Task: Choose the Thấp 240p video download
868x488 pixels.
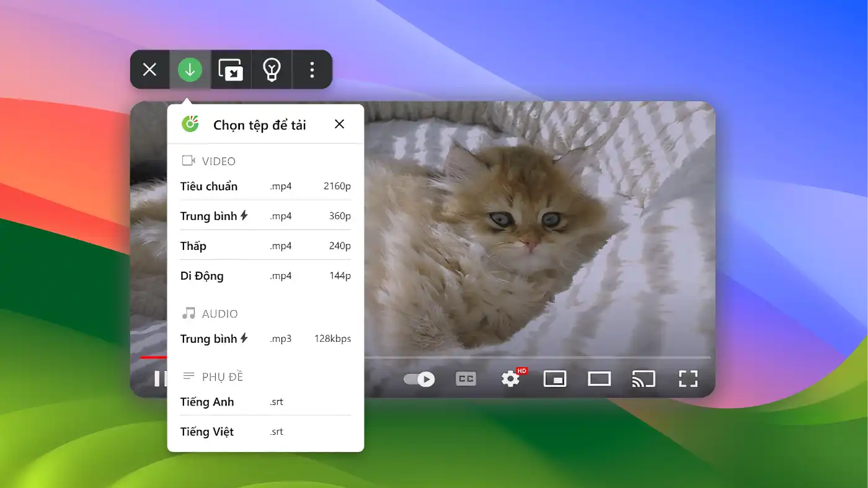Action: [x=265, y=246]
